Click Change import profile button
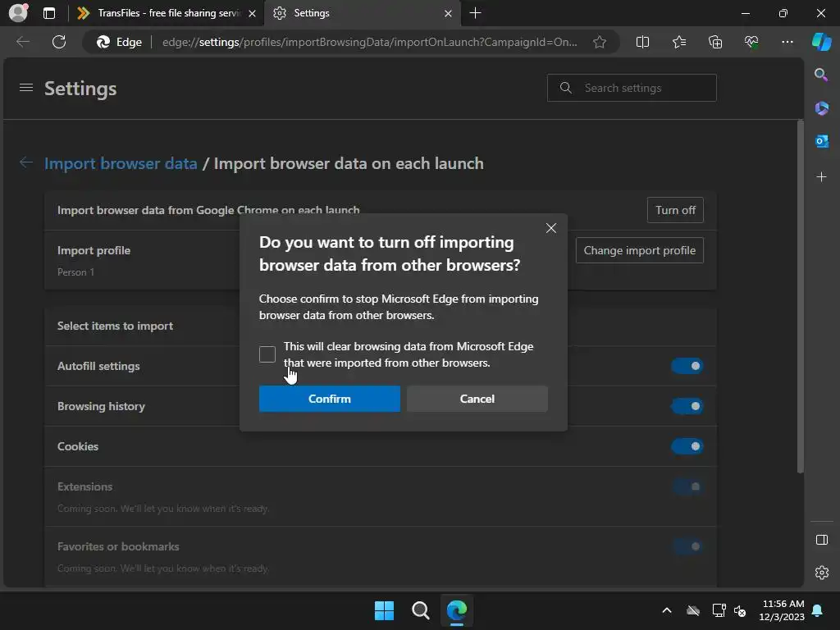The image size is (840, 630). click(x=639, y=250)
